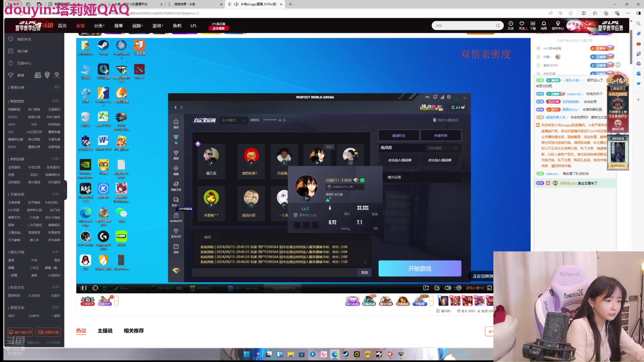
Task: Click the 客户端打开 button in sidebar
Action: coord(20,332)
